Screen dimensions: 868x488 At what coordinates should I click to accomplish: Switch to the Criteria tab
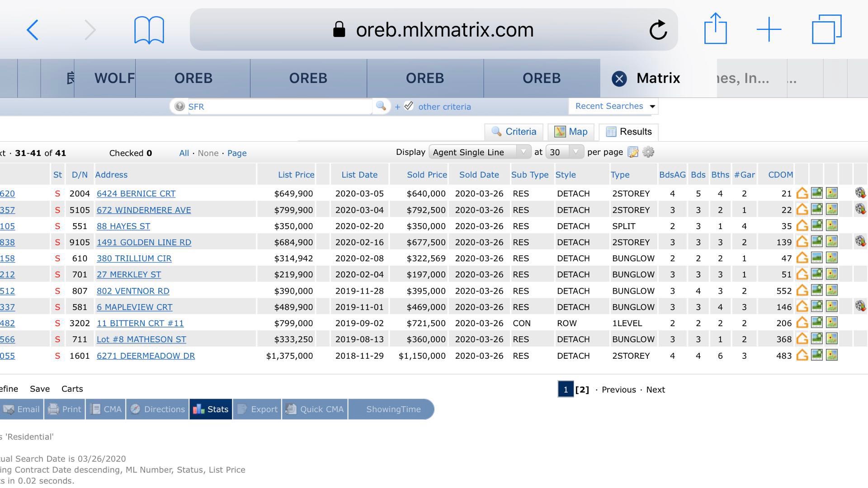click(x=514, y=131)
